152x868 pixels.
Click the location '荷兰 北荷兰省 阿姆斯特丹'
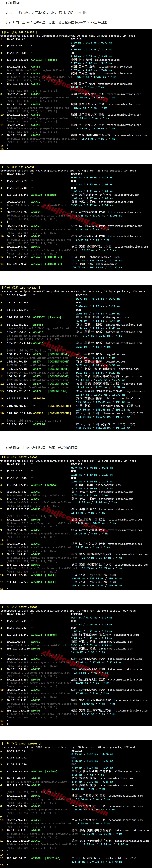point(96,369)
